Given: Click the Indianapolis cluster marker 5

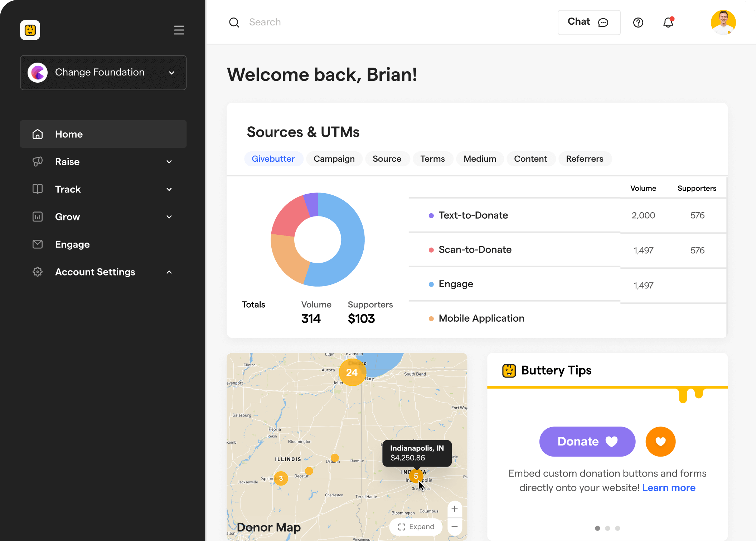Looking at the screenshot, I should click(x=416, y=476).
